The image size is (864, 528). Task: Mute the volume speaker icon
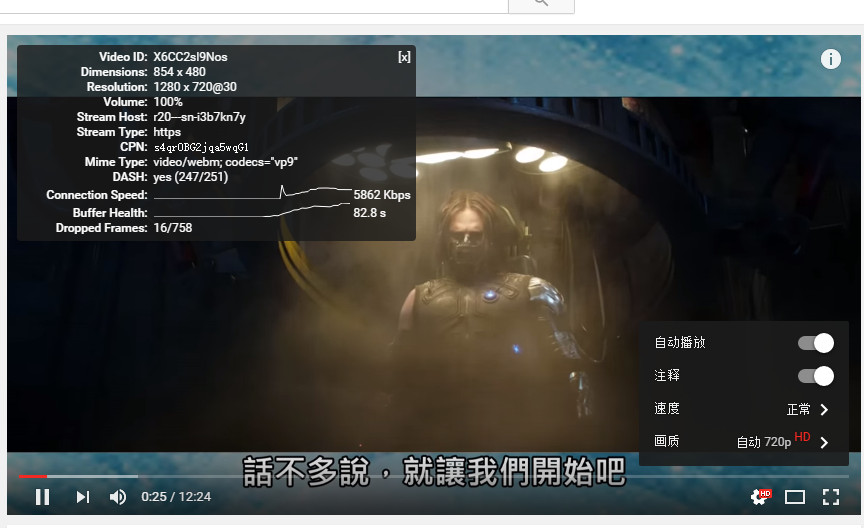[117, 497]
